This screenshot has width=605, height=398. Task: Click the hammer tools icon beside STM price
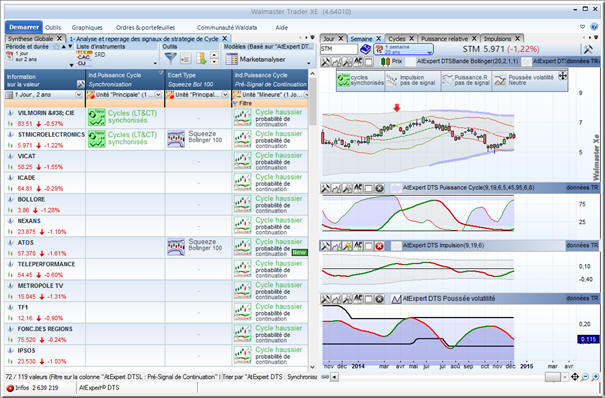point(588,49)
